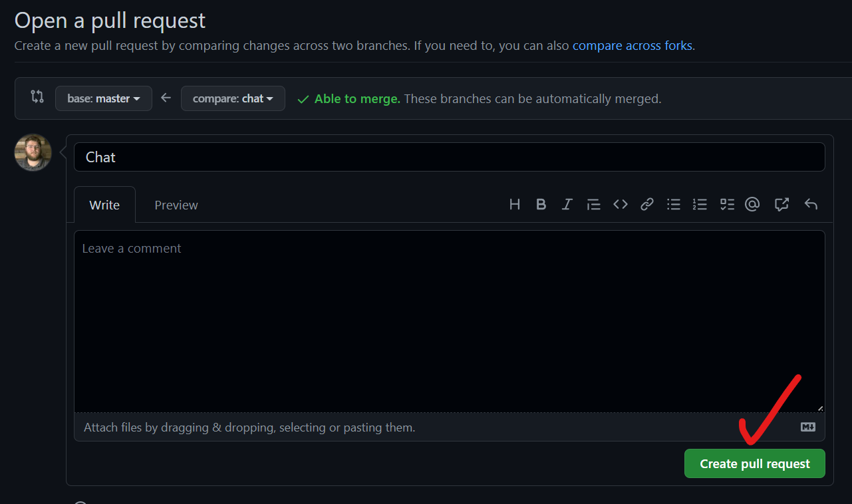Mention a user with the @ icon
The height and width of the screenshot is (504, 852).
752,205
